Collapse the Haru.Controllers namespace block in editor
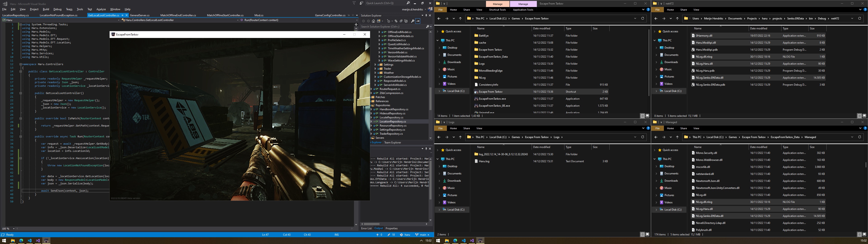Image resolution: width=868 pixels, height=244 pixels. point(21,64)
